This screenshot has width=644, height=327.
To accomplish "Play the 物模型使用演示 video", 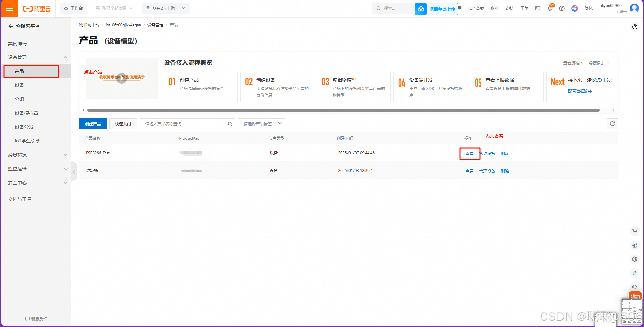I will click(122, 78).
